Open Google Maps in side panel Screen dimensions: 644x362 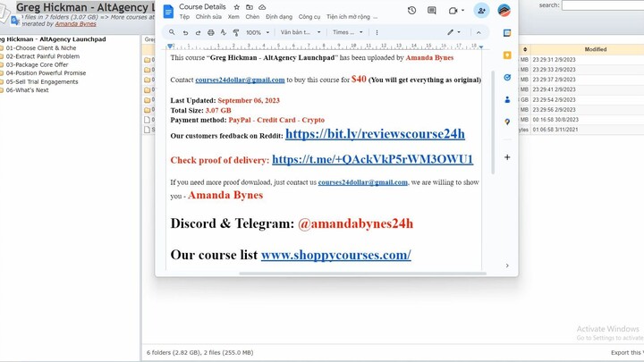click(507, 122)
